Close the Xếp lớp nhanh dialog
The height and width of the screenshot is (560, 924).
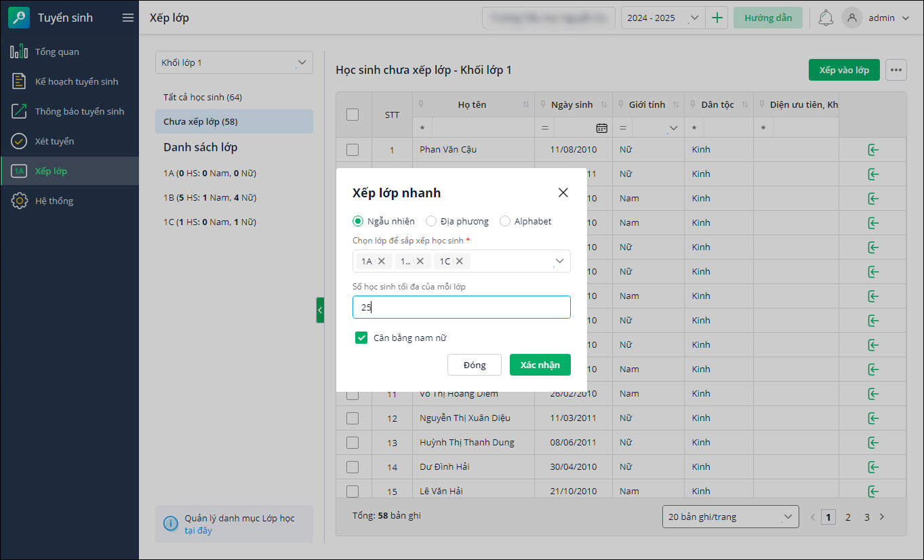pos(563,193)
